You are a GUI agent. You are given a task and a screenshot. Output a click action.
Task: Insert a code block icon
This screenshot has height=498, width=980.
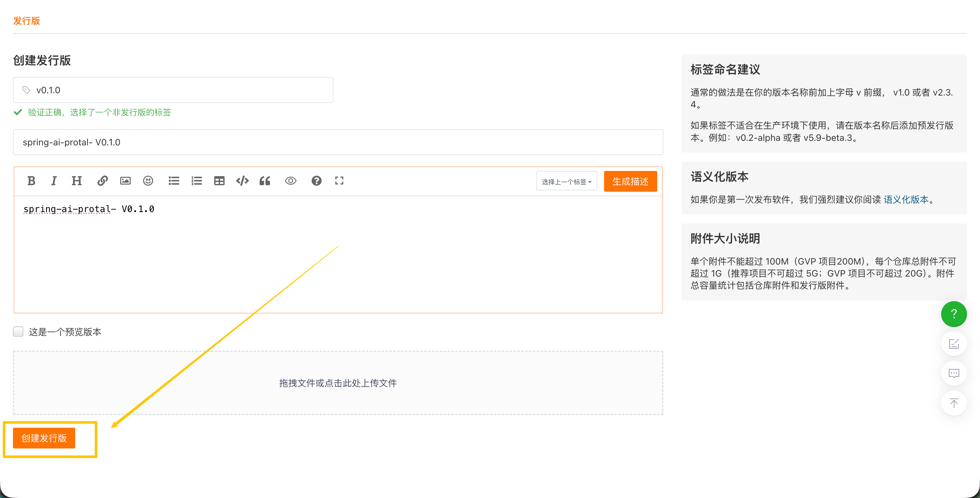(242, 181)
